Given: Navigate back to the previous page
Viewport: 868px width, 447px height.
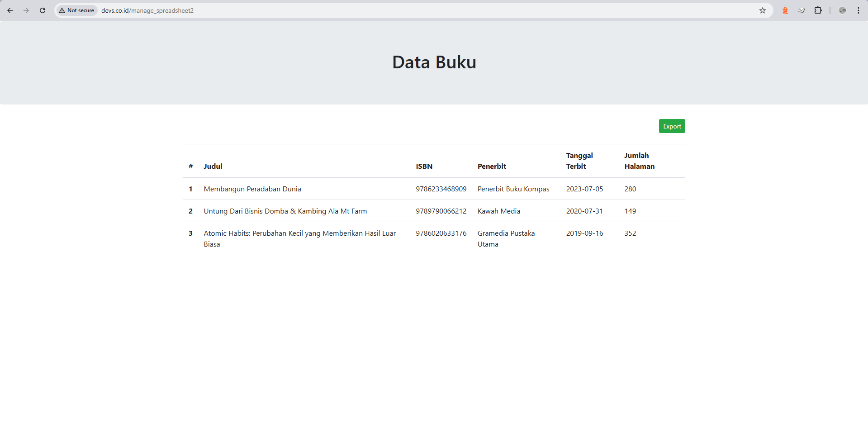Looking at the screenshot, I should (9, 10).
